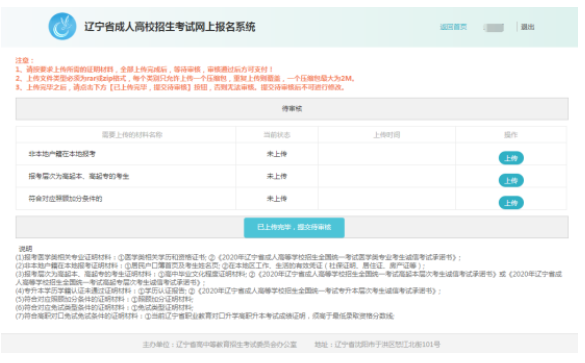Screen dimensions: 585x363
Task: Click the blurred username in the header
Action: point(494,27)
